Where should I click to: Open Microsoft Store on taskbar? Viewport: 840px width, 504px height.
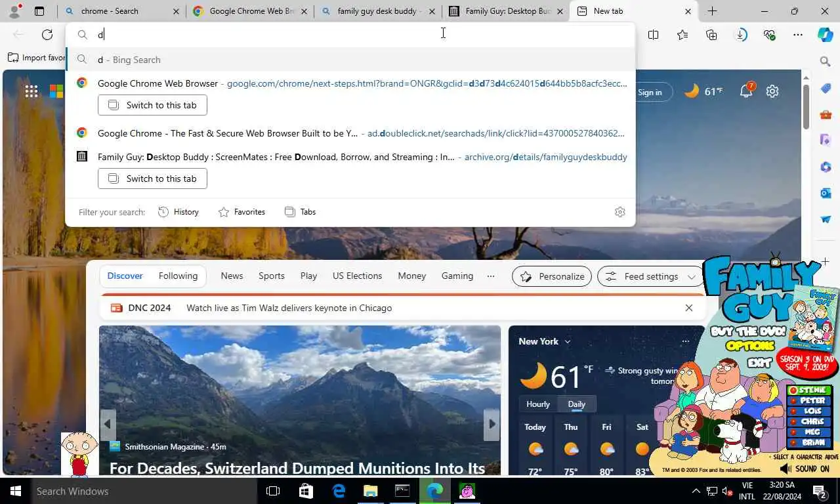tap(306, 491)
